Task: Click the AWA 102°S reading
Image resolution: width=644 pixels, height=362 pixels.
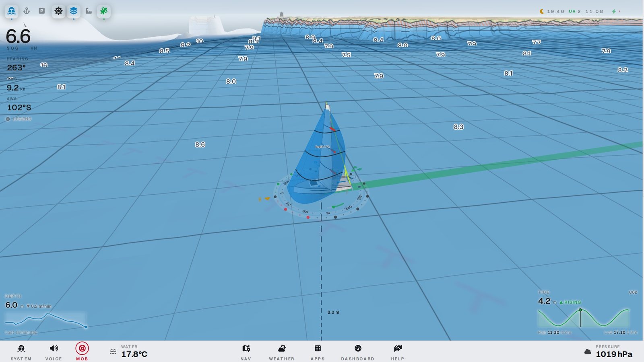Action: (x=19, y=107)
